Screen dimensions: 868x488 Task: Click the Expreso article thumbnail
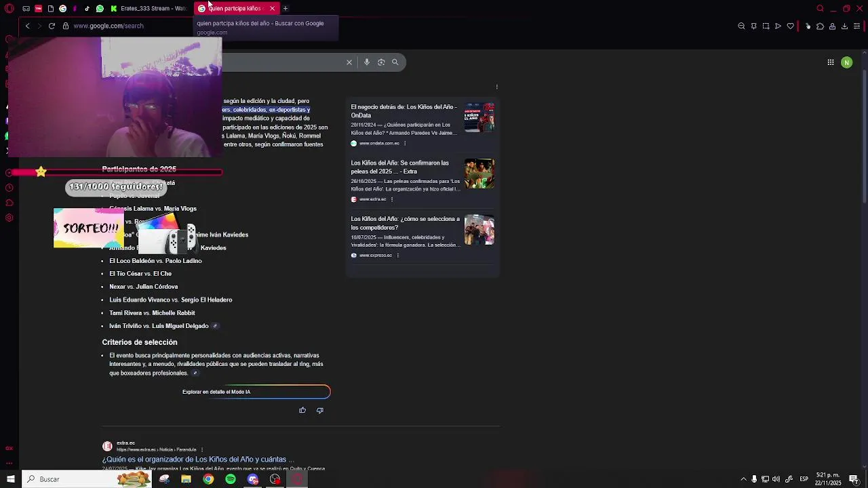pos(479,230)
